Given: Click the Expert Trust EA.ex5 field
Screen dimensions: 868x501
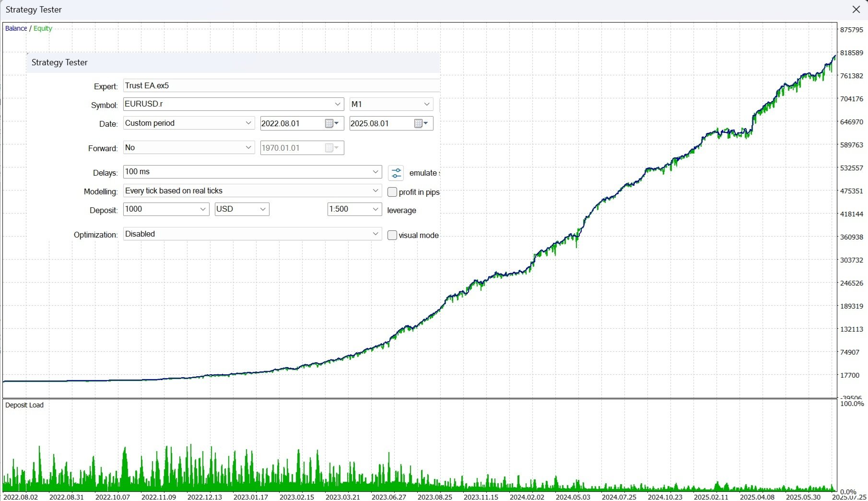Looking at the screenshot, I should click(x=282, y=85).
